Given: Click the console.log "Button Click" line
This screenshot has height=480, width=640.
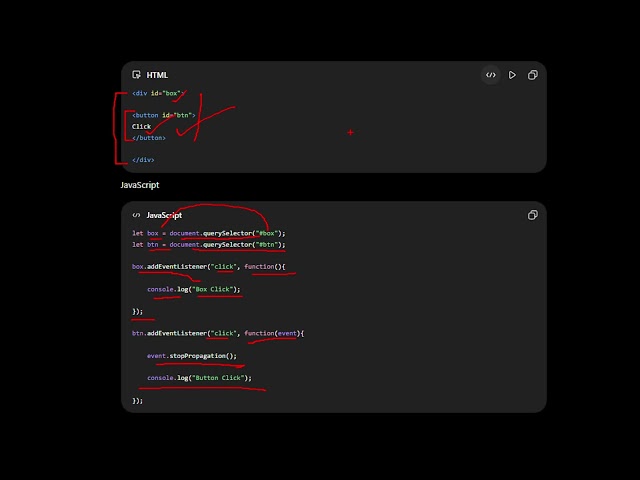Looking at the screenshot, I should coord(199,378).
